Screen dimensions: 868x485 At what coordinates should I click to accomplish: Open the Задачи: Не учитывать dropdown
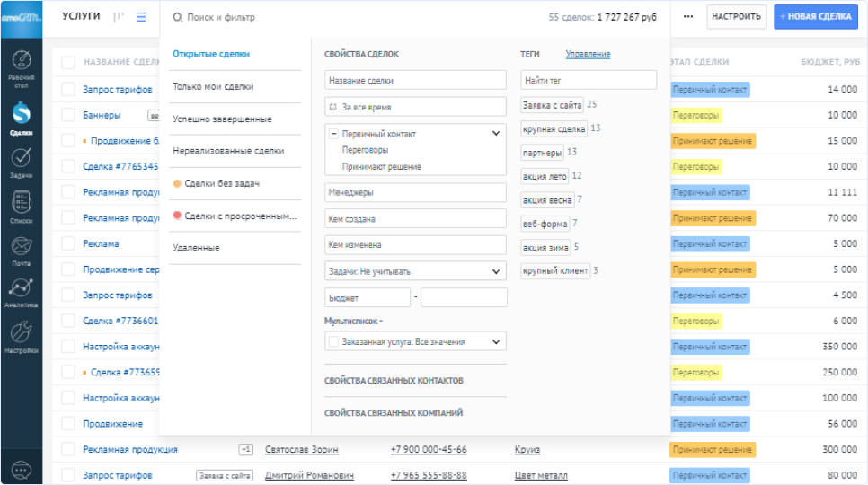click(416, 271)
